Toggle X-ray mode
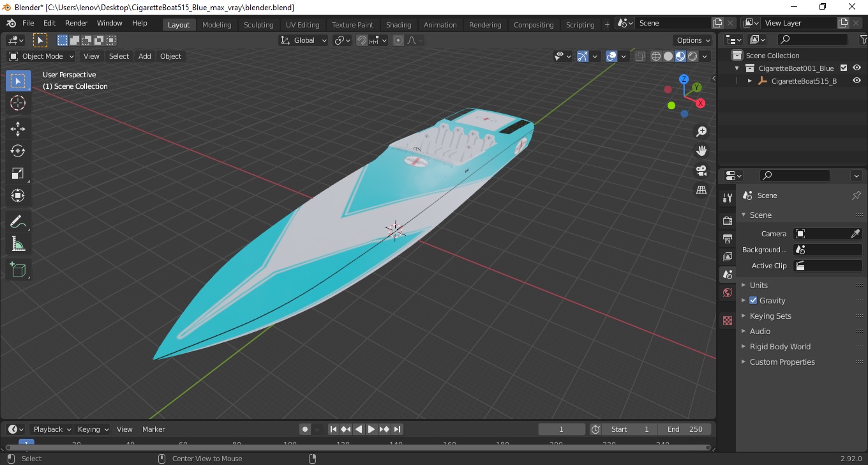 (640, 56)
